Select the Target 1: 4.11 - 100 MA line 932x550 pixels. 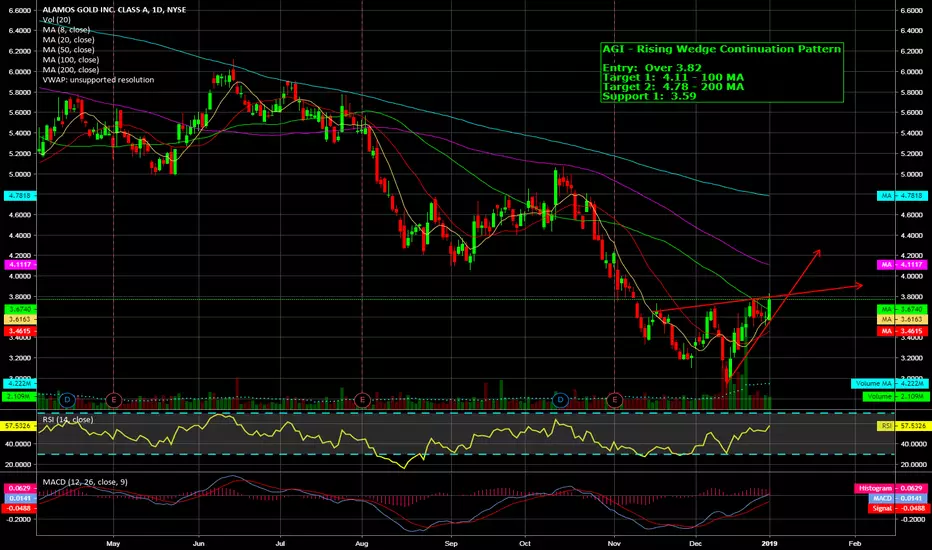tap(673, 77)
